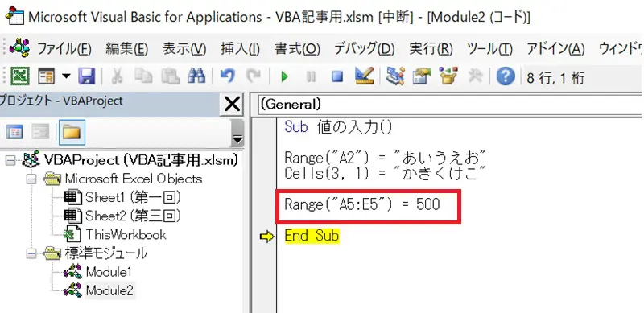Toggle Design Mode icon

click(364, 76)
